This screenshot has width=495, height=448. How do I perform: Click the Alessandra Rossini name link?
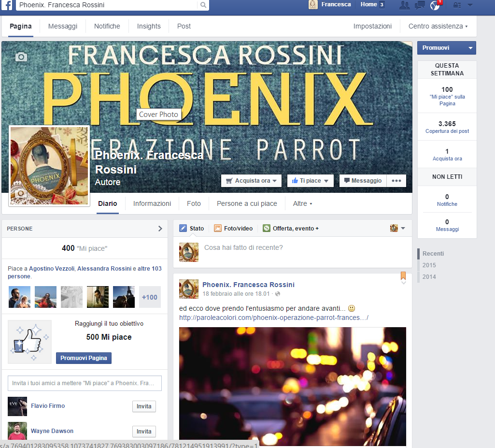pyautogui.click(x=104, y=269)
